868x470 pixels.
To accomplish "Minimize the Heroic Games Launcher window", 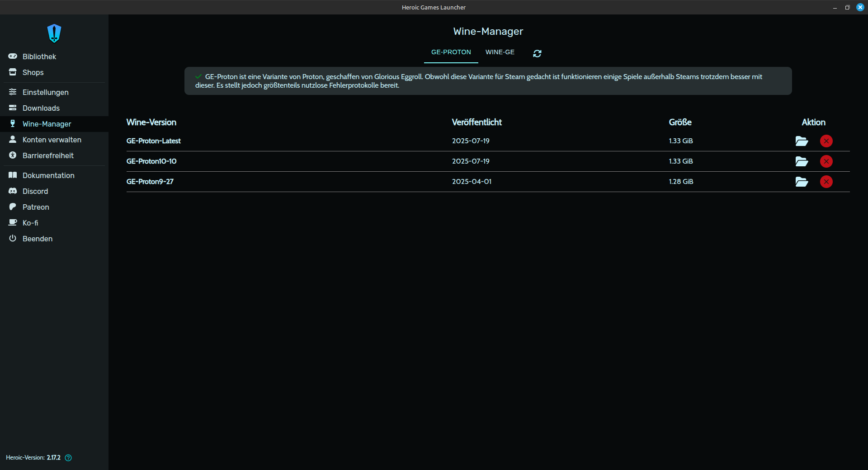I will pyautogui.click(x=835, y=7).
